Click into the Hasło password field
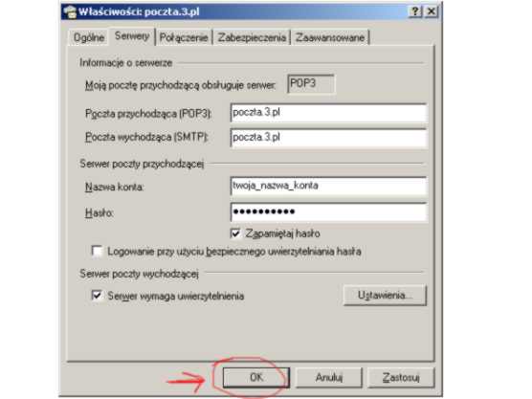532x399 pixels. 328,212
